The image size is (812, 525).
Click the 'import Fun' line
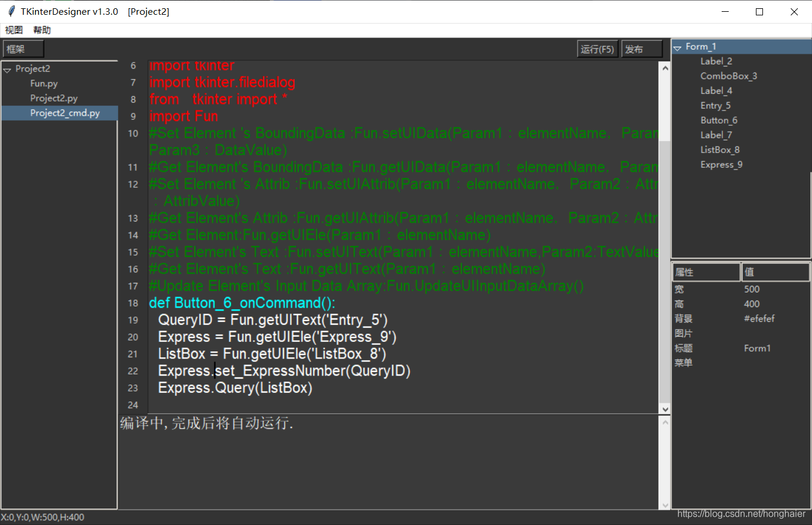[184, 116]
